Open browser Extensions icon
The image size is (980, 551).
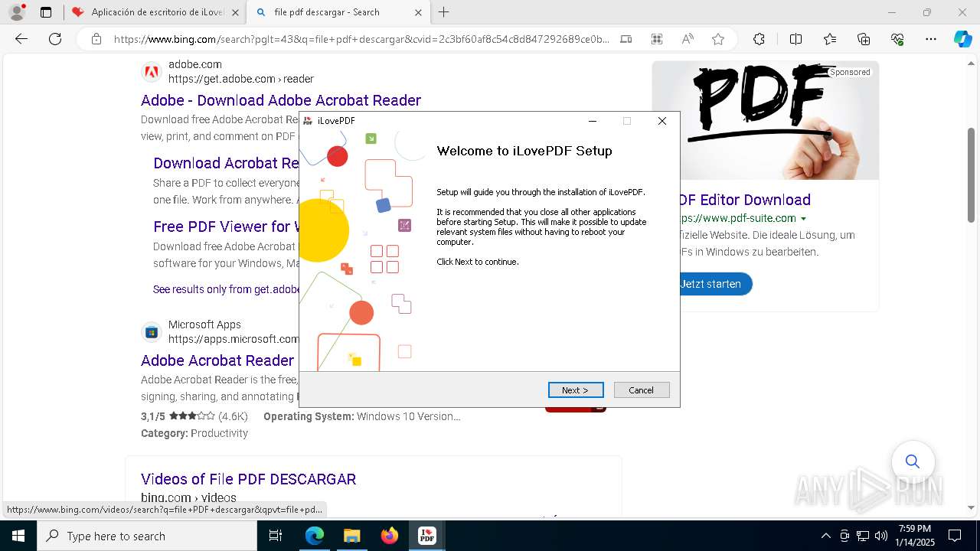click(759, 39)
